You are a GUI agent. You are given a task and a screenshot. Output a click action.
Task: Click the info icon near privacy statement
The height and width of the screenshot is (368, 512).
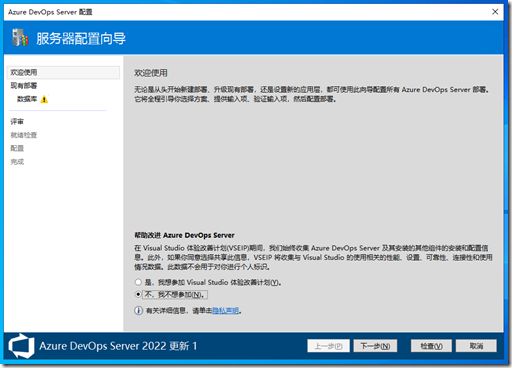click(x=138, y=311)
